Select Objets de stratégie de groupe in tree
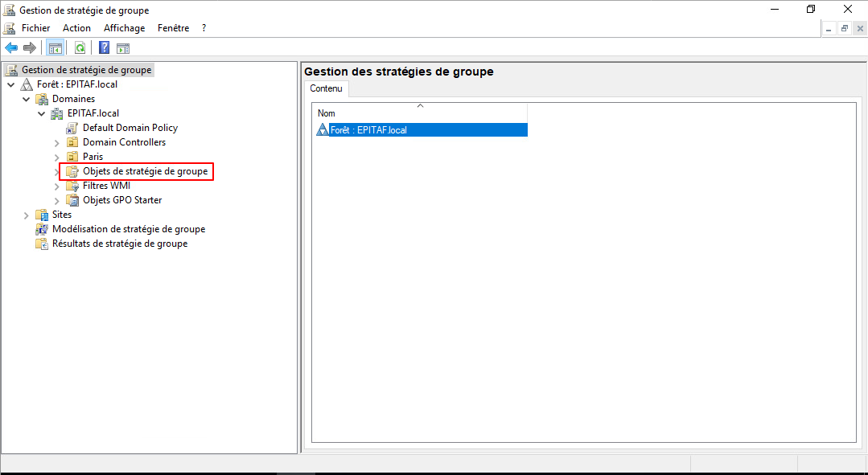The height and width of the screenshot is (475, 868). (x=145, y=171)
